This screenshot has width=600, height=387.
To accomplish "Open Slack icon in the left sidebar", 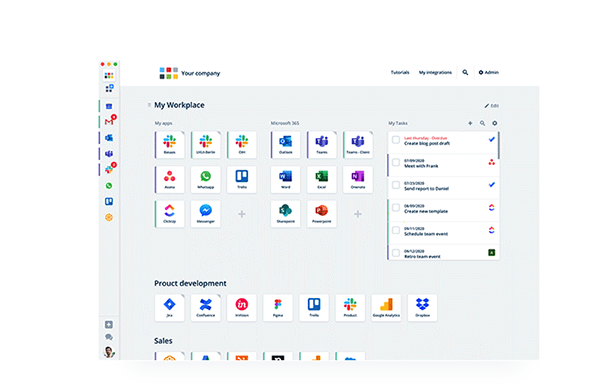I will [109, 169].
